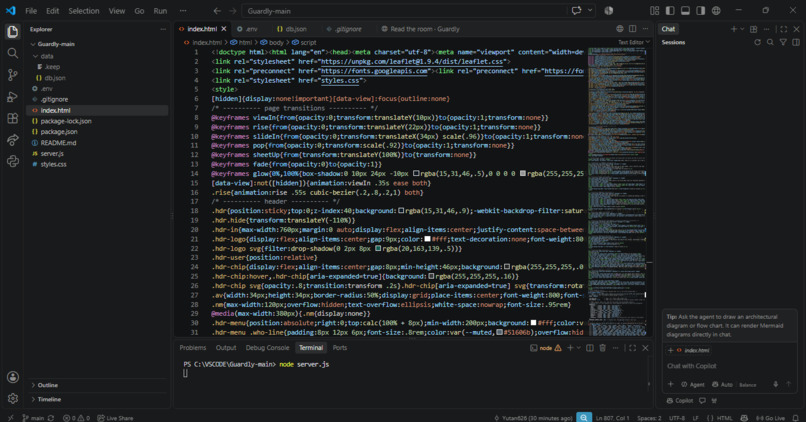Click the Chat with Copilot input field
This screenshot has width=806, height=422.
pyautogui.click(x=729, y=366)
